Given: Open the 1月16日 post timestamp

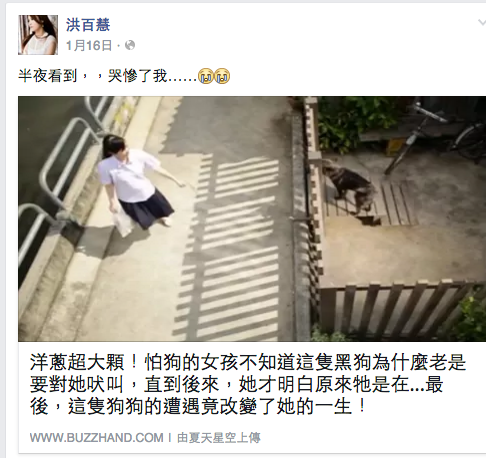Looking at the screenshot, I should pyautogui.click(x=89, y=46).
